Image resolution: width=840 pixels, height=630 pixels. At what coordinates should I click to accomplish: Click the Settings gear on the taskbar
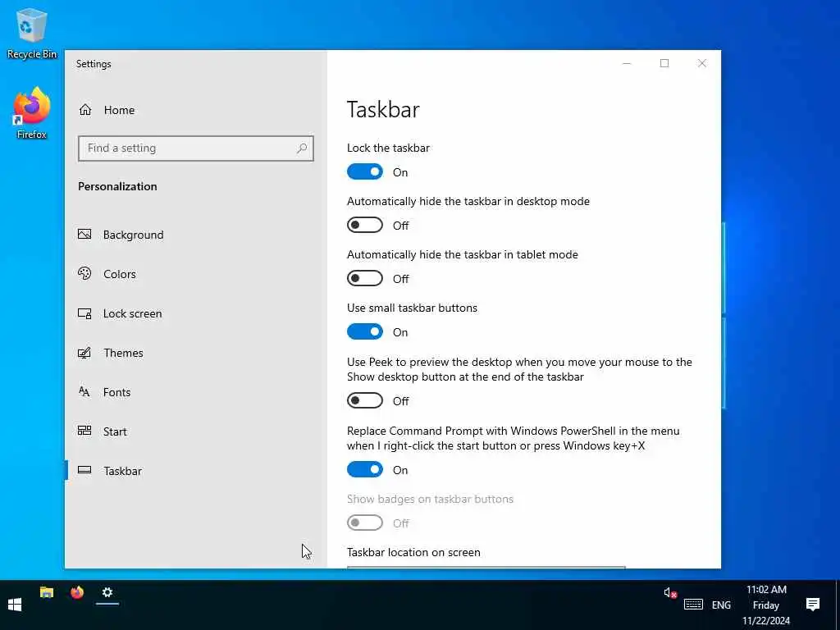[107, 592]
